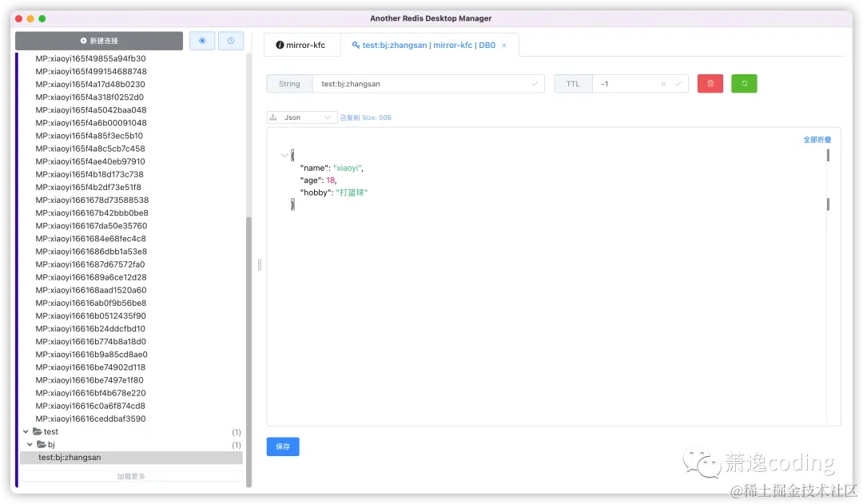Screen dimensions: 863x504
Task: Delete the key with red trash button
Action: coord(710,84)
